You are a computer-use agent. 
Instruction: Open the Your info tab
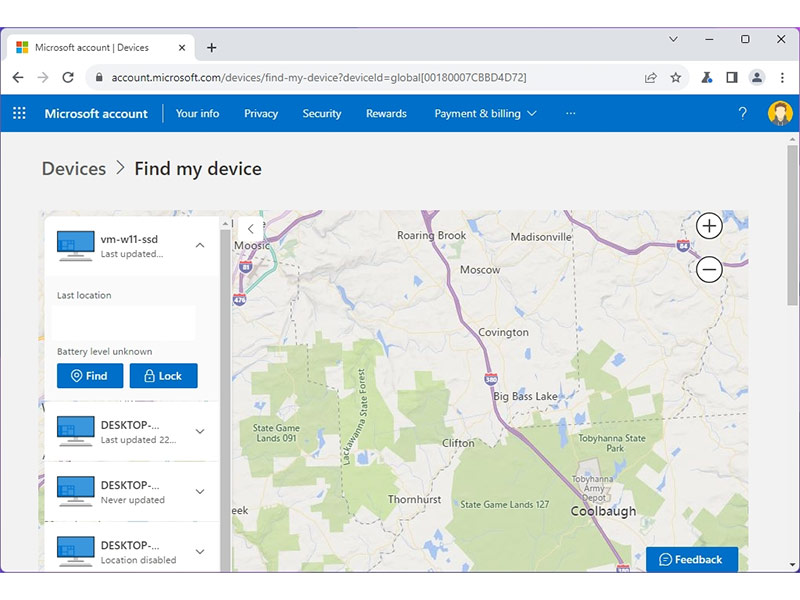(197, 113)
